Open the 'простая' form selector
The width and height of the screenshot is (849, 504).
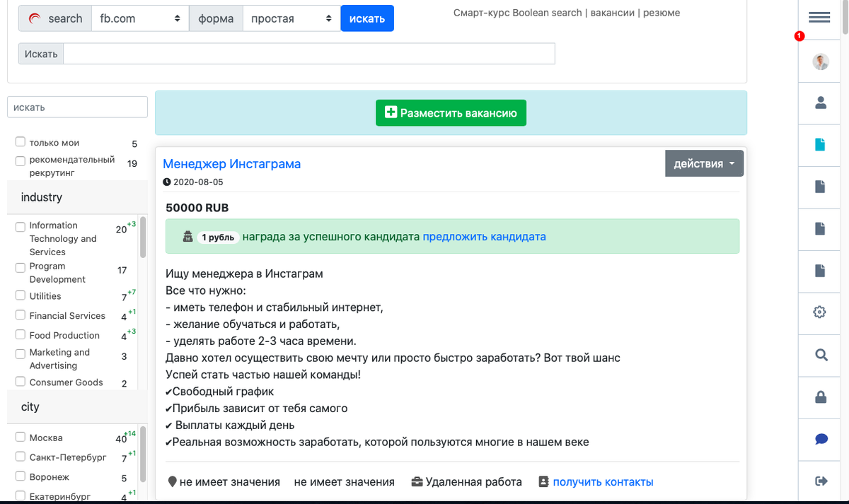tap(291, 18)
